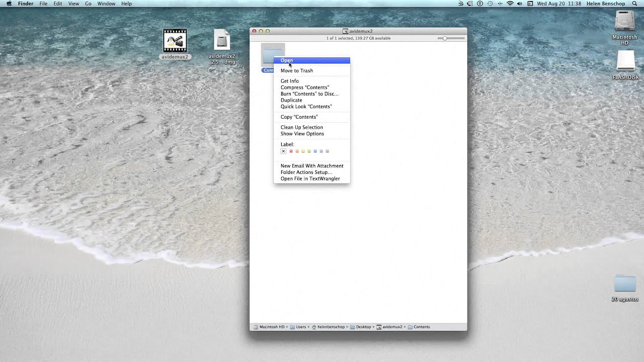Select the 20 agustus folder on desktop
Image resolution: width=644 pixels, height=362 pixels.
[x=625, y=284]
